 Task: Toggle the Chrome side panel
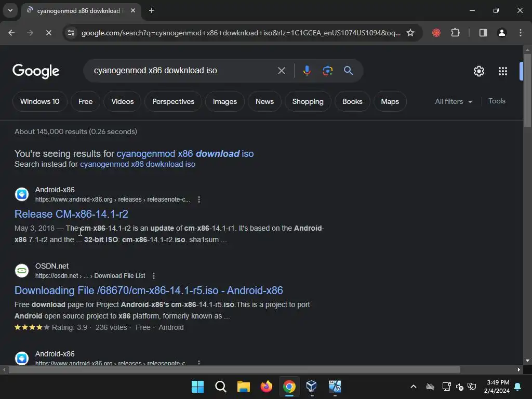[x=483, y=33]
